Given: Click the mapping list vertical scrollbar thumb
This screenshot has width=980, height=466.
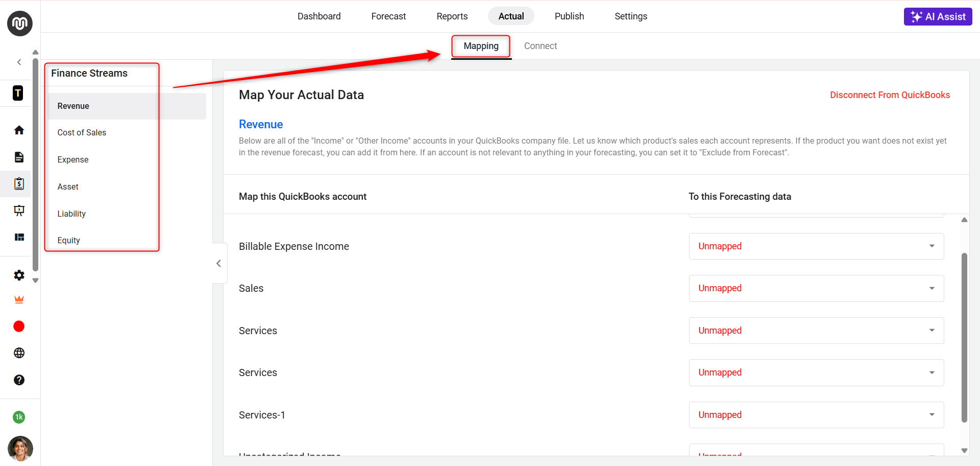Looking at the screenshot, I should 964,338.
